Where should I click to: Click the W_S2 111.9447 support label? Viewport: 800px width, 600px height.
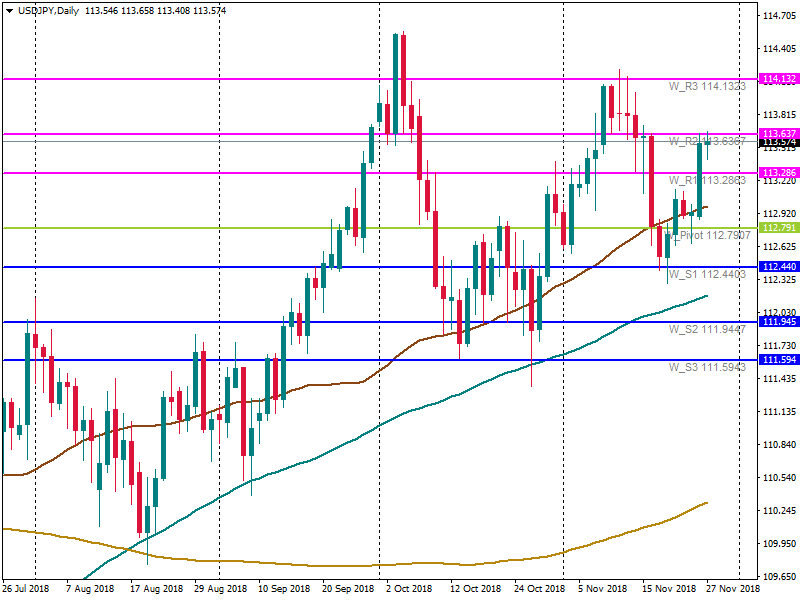pyautogui.click(x=707, y=329)
